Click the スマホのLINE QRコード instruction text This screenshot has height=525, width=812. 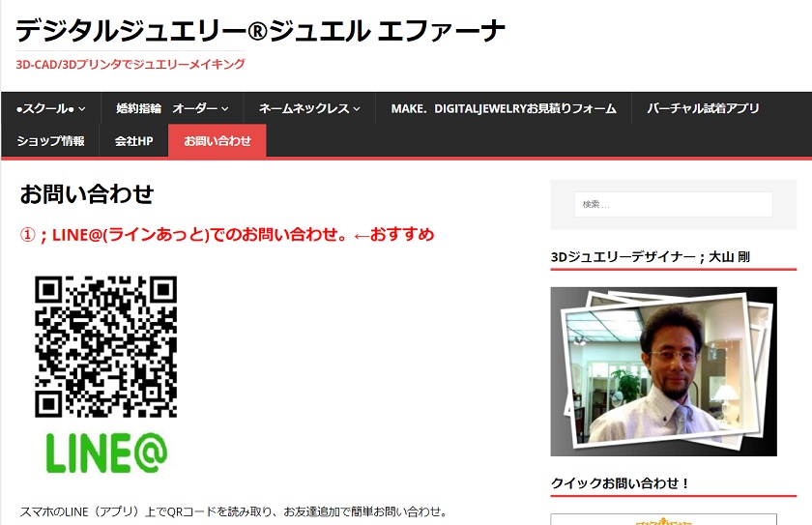[x=233, y=511]
